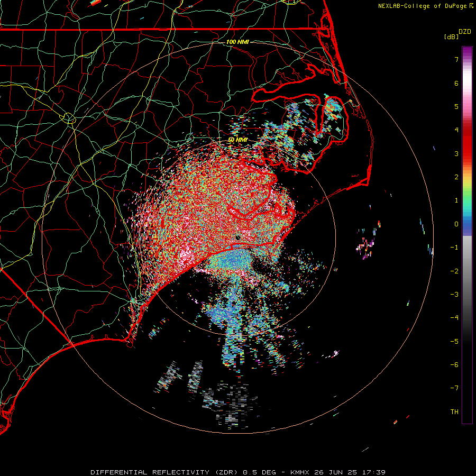The image size is (476, 476).
Task: Click the scale value 7 label
Action: [456, 59]
